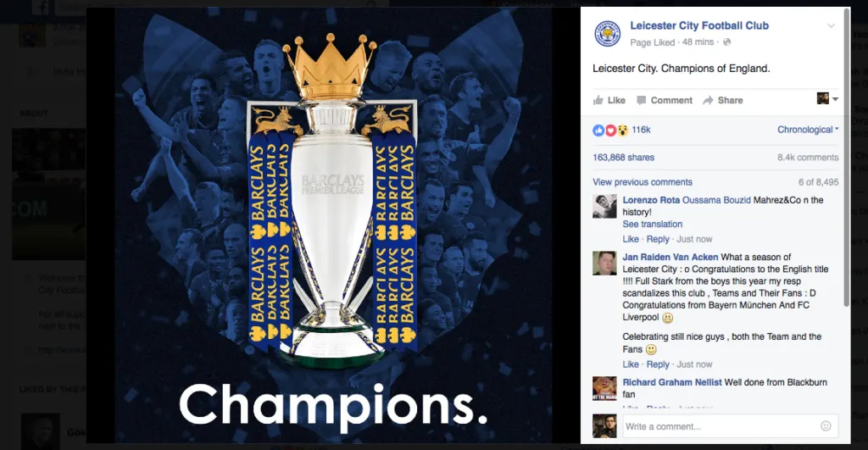
Task: Reply to Jan Raiden Van Acken's comment
Action: [x=658, y=364]
